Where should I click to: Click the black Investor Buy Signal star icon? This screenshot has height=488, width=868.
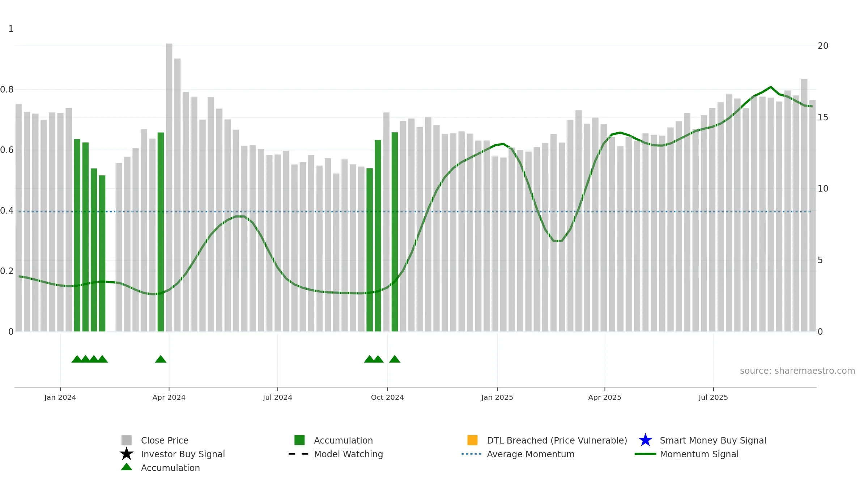click(x=126, y=454)
